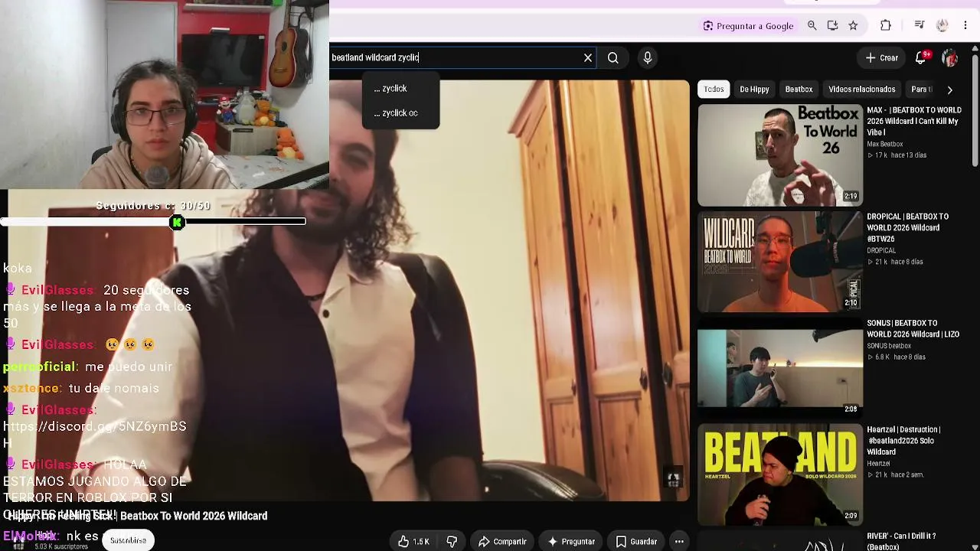
Task: Dislike the video with thumbs down
Action: click(452, 541)
